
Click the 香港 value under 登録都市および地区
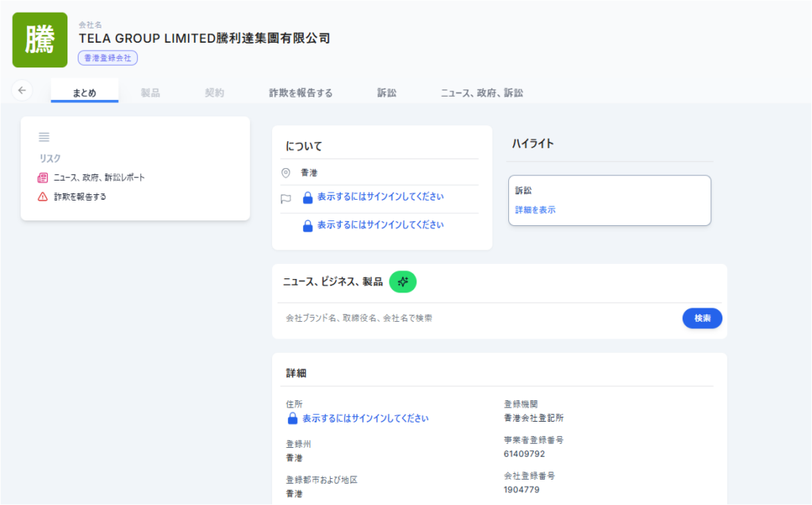coord(294,494)
